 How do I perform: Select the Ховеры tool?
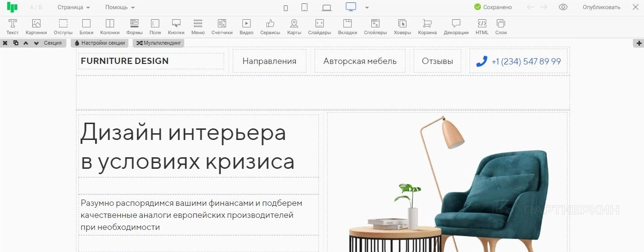402,27
